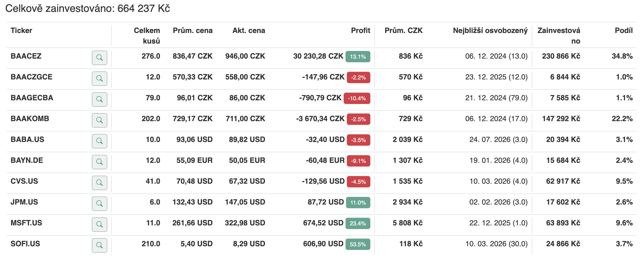Click the search icon next to BAACZGCE

tap(99, 78)
